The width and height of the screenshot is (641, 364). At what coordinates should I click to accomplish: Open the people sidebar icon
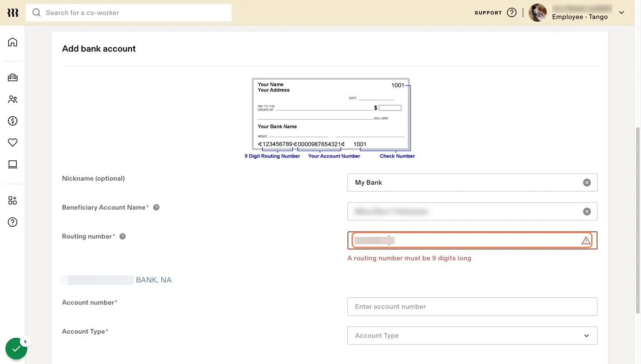pyautogui.click(x=13, y=99)
